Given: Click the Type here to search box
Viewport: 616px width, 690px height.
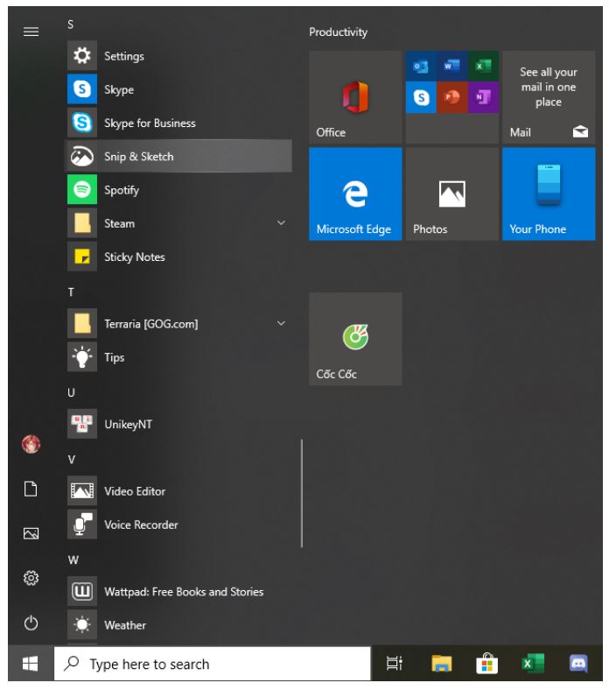Looking at the screenshot, I should coord(213,664).
